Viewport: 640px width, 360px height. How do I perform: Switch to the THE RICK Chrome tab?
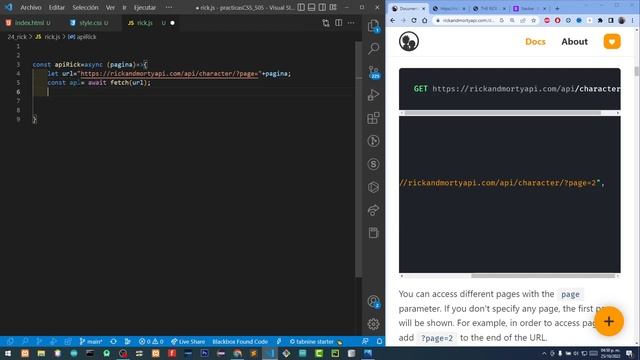tap(489, 8)
